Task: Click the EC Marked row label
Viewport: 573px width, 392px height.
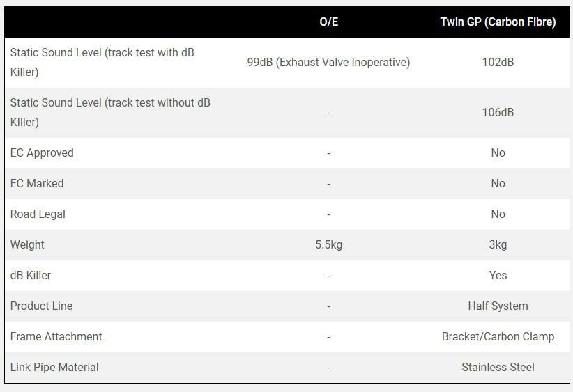Action: (x=37, y=184)
